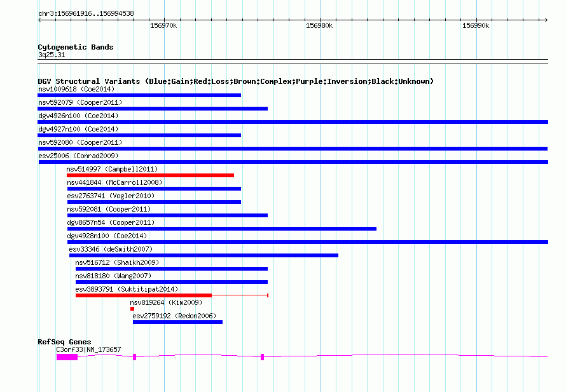This screenshot has width=566, height=392.
Task: Select the dgv4927n100 blue bar
Action: (x=139, y=135)
